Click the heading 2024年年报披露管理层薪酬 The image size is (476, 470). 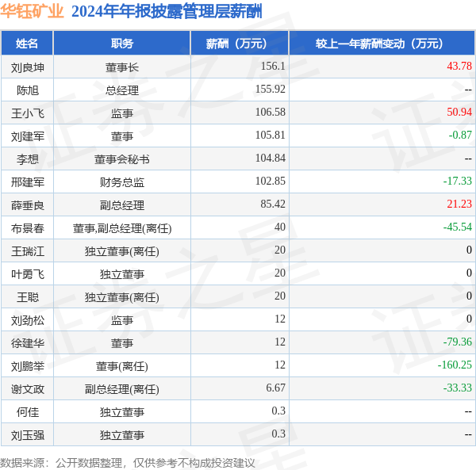point(167,12)
